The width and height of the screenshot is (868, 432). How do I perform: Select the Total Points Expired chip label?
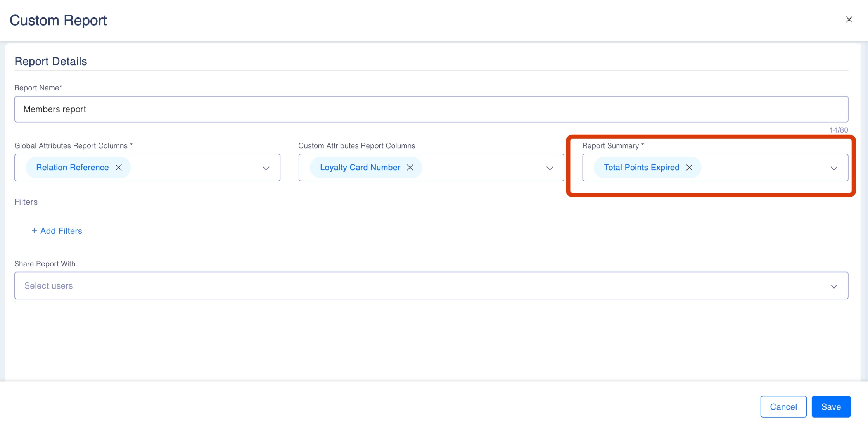tap(641, 168)
